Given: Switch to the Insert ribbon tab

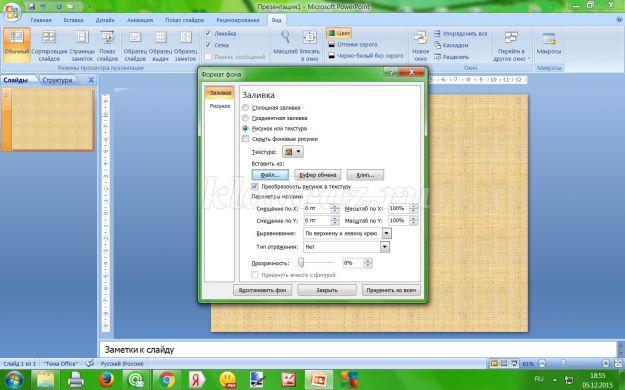Looking at the screenshot, I should coord(73,20).
